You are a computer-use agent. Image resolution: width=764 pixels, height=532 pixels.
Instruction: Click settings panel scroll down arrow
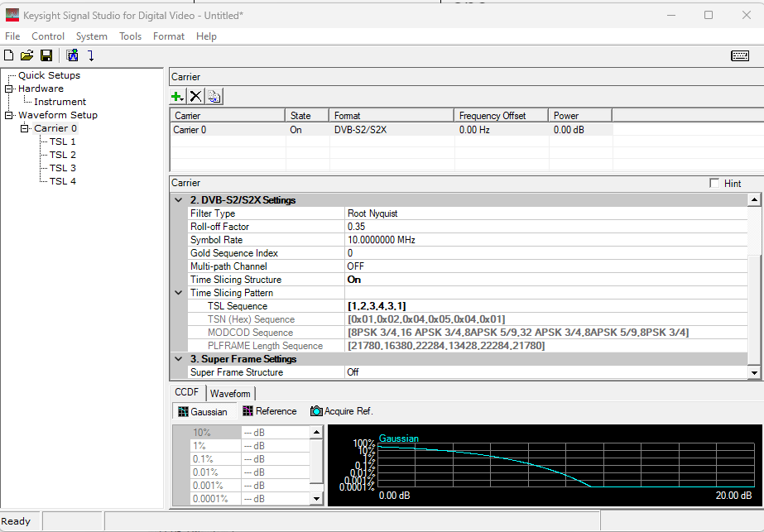(754, 372)
